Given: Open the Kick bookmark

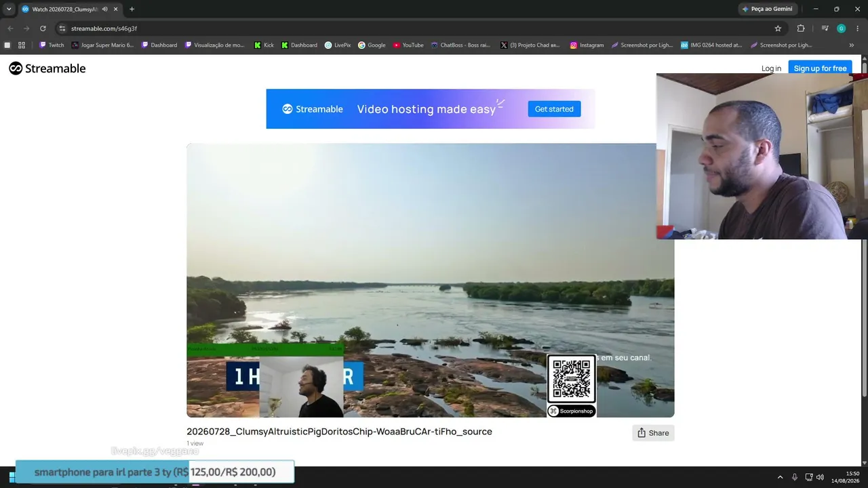Looking at the screenshot, I should 264,45.
